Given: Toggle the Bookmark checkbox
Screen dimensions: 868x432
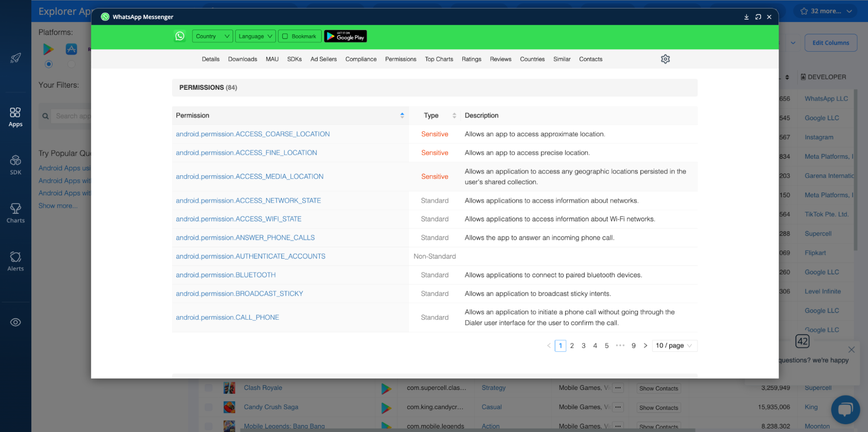Looking at the screenshot, I should 285,36.
